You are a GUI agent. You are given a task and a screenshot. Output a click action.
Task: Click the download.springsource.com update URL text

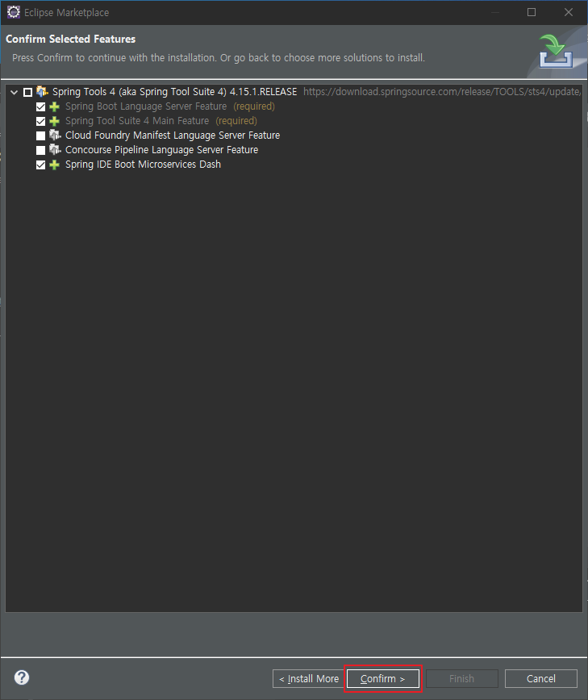point(442,91)
